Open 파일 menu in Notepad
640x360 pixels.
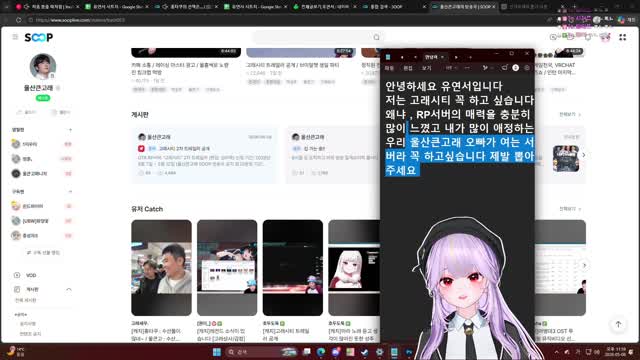(x=389, y=68)
